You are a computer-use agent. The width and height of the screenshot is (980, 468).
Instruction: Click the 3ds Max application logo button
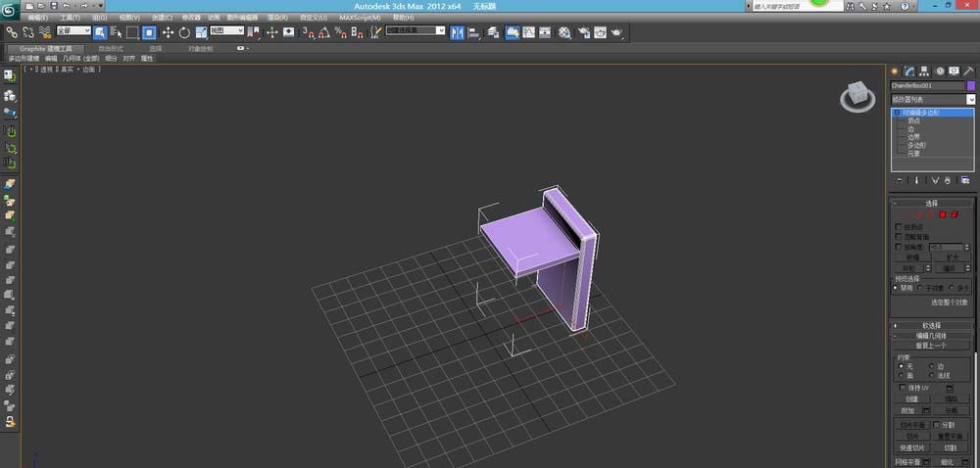(x=9, y=9)
